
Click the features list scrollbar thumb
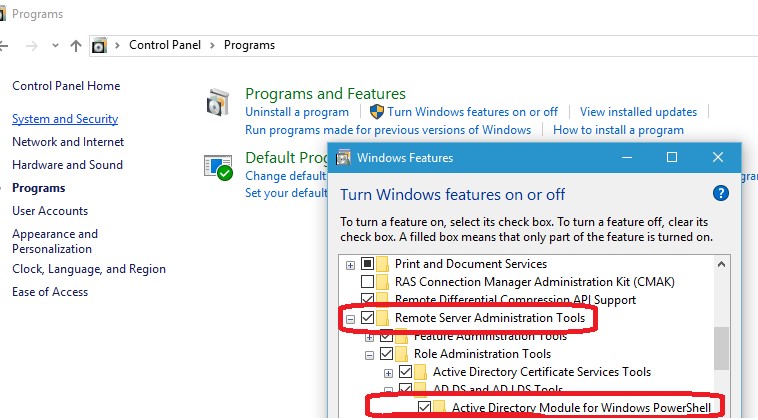click(x=721, y=348)
